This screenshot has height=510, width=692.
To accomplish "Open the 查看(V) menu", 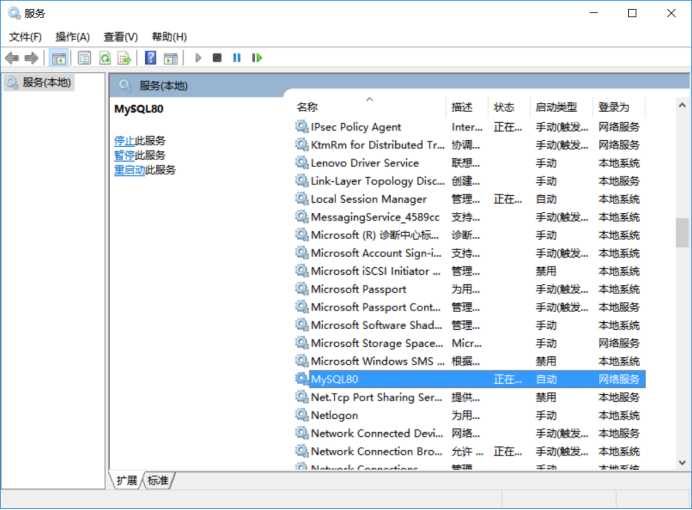I will [120, 37].
